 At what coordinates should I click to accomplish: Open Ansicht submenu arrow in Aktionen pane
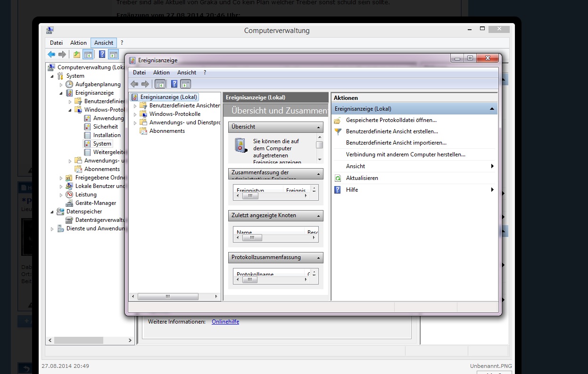coord(492,166)
